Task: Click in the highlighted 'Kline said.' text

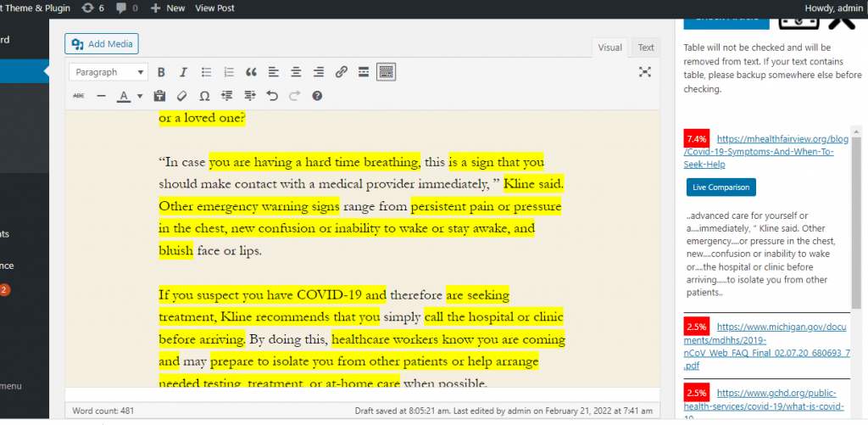Action: pyautogui.click(x=534, y=183)
